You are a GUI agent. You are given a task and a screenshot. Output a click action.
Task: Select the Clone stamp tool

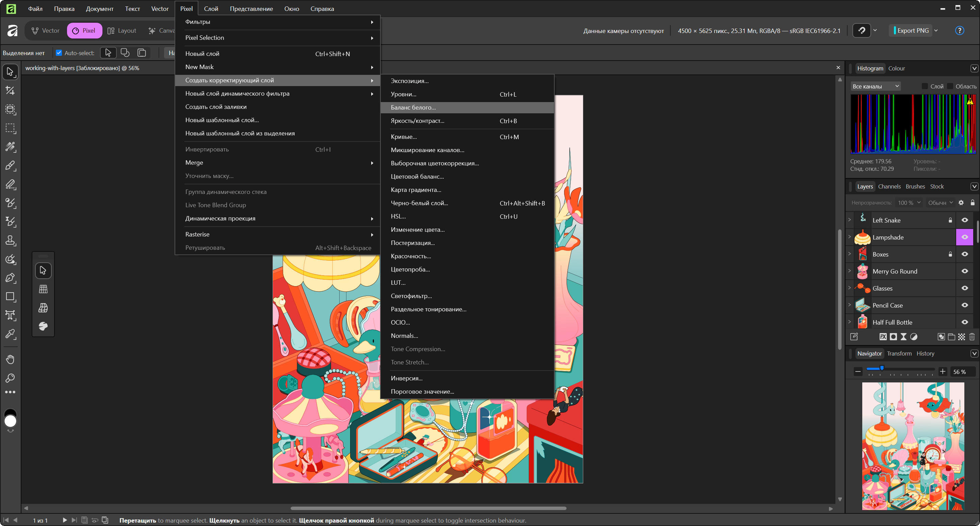click(10, 240)
